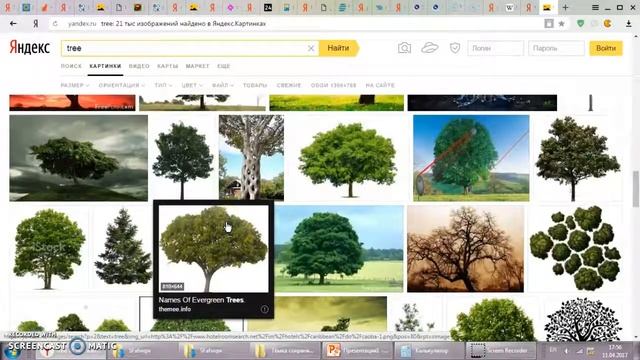Open the tree with red lines thumbnail
Viewport: 640px width, 360px height.
pyautogui.click(x=471, y=158)
